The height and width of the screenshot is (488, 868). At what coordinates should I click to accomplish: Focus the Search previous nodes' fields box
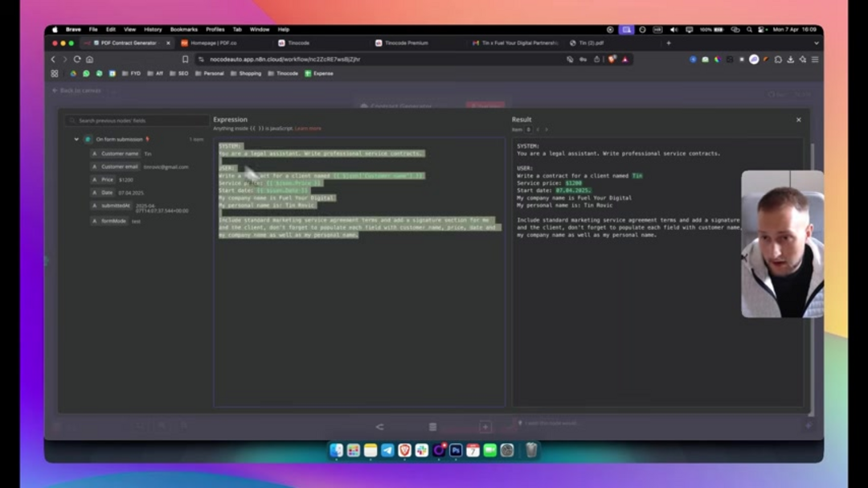tap(137, 121)
